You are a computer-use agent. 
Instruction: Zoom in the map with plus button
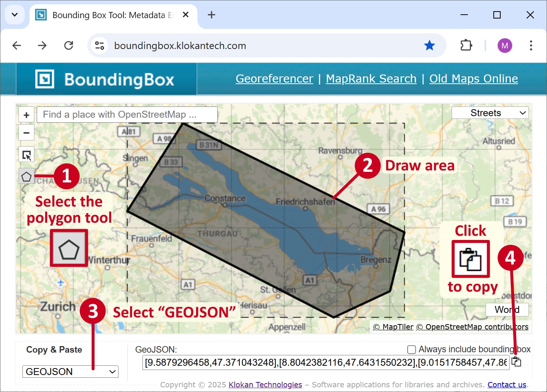[x=26, y=115]
